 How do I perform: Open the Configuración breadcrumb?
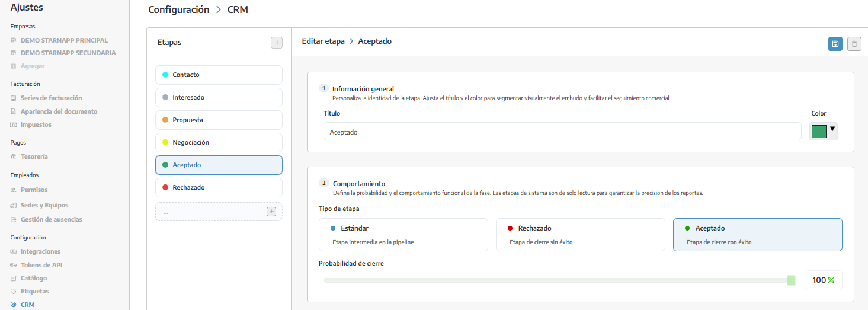178,10
